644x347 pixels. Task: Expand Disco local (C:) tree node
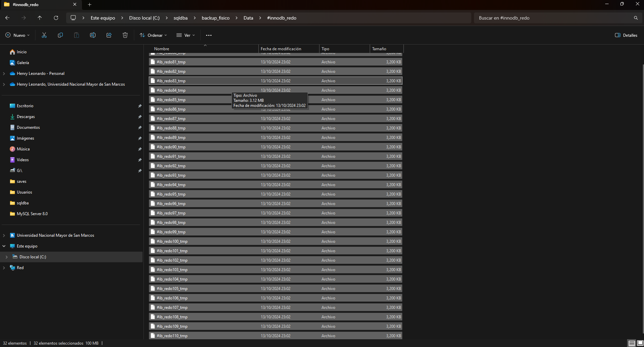click(x=7, y=257)
